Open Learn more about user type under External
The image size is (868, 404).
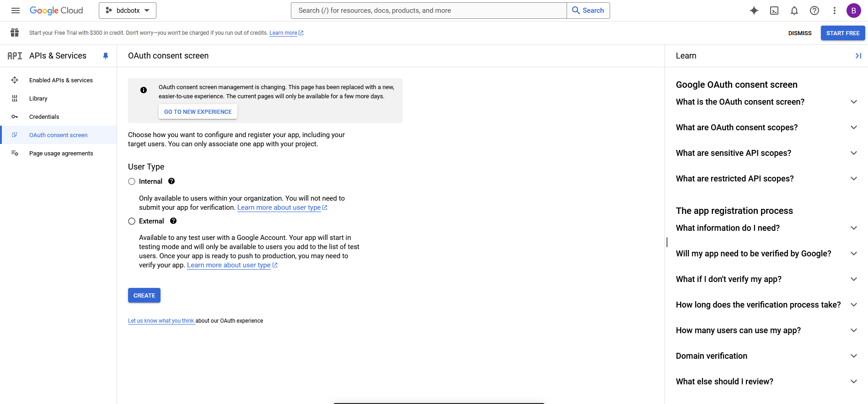(232, 265)
